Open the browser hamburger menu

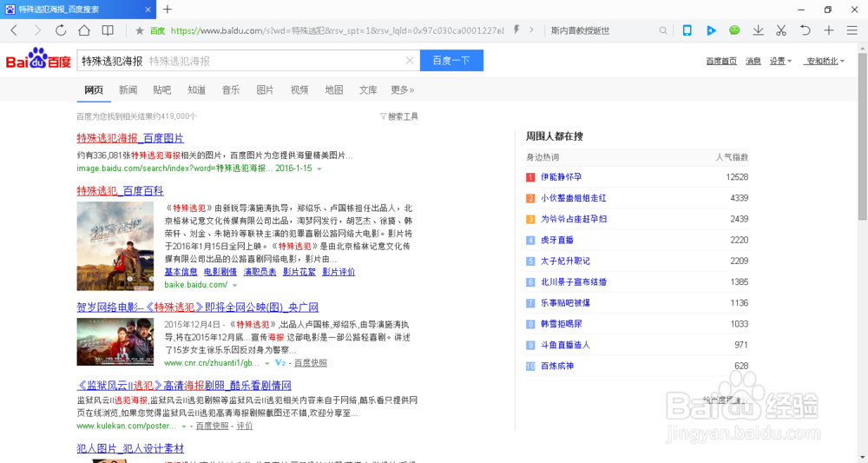(x=852, y=30)
